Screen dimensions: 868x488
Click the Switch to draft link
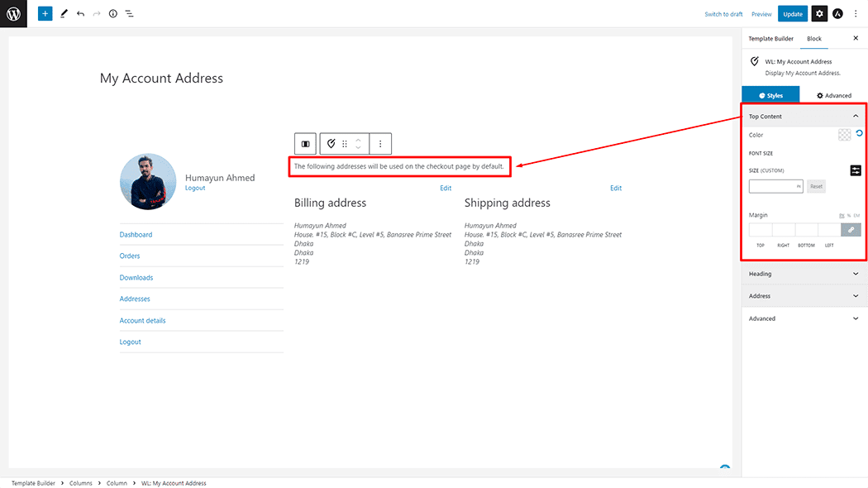point(723,14)
